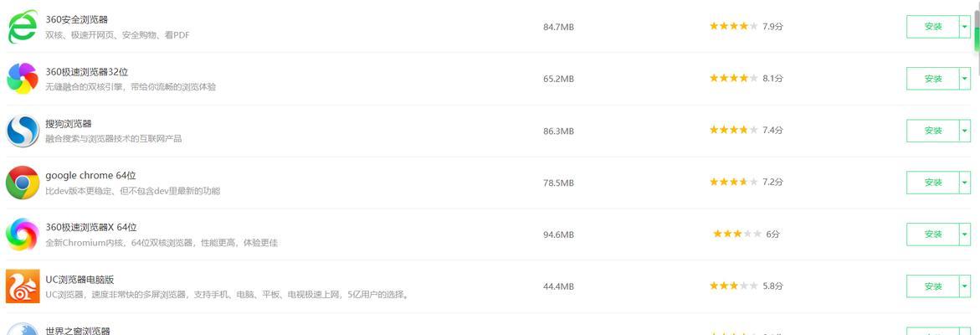
Task: Click the 7.2分 star rating for google chrome
Action: tap(747, 182)
